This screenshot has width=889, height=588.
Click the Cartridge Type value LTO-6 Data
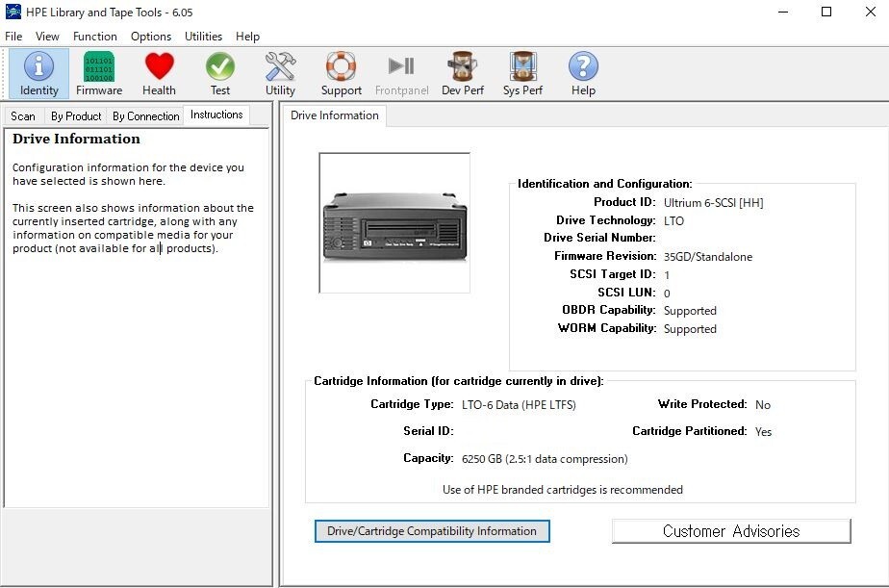(x=519, y=405)
